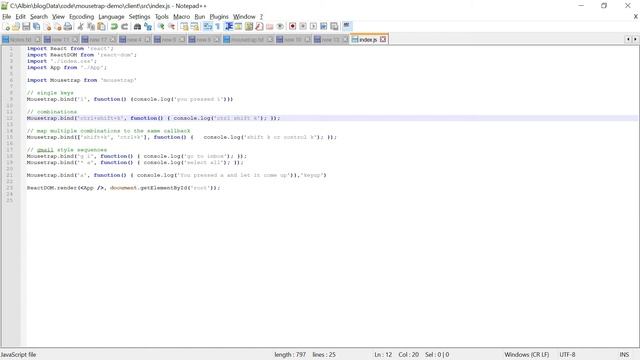Screen dimensions: 640x360
Task: Open the Window menu
Action: (x=244, y=17)
